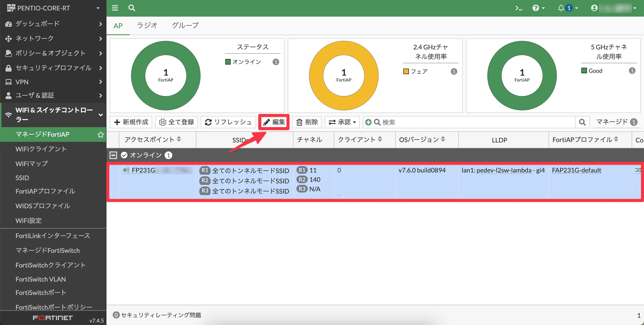Expand the ユーザ＆認証 menu
The image size is (644, 325).
(x=53, y=95)
